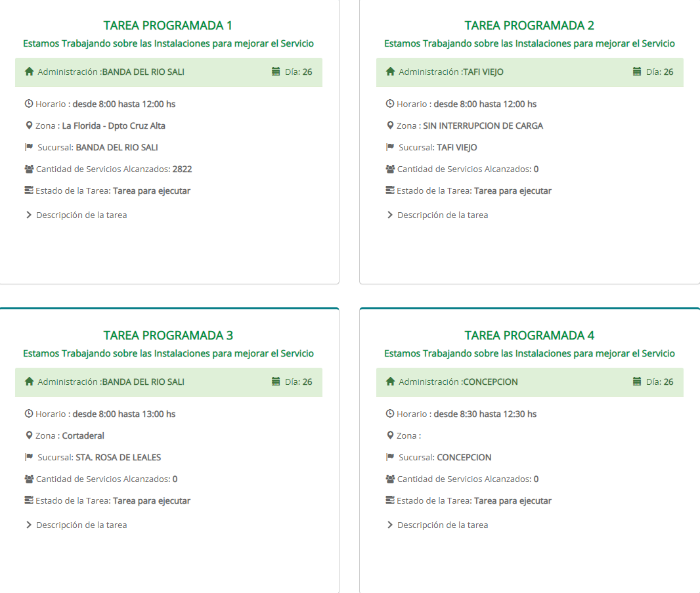Click the flag icon beside Sucursal CONCEPCION
The height and width of the screenshot is (593, 700).
click(x=390, y=457)
